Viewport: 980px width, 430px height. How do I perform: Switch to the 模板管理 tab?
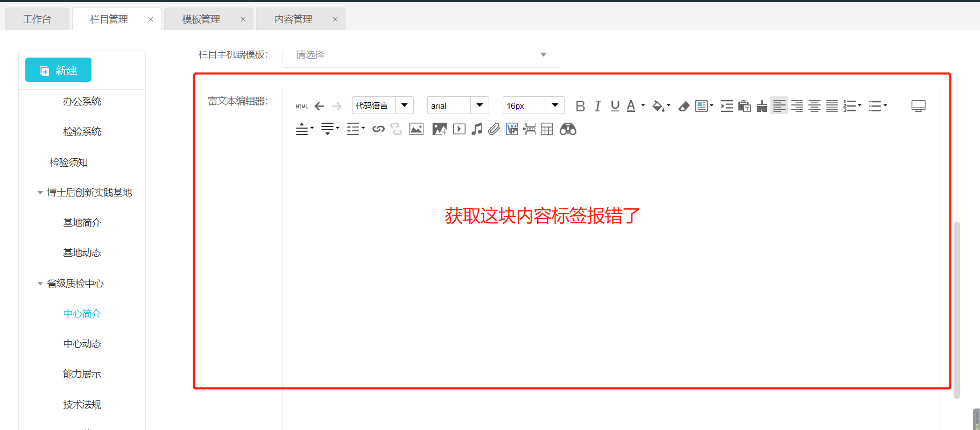click(201, 19)
